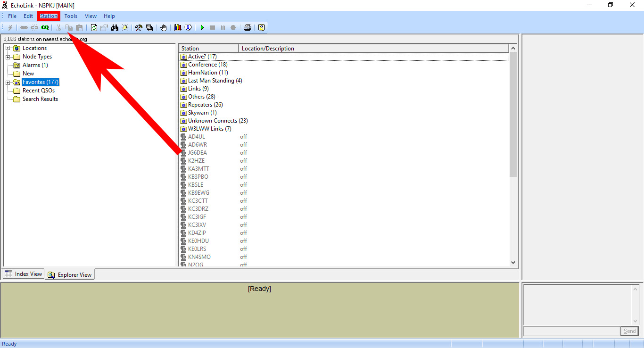This screenshot has width=644, height=348.
Task: Click the Cut scissors icon
Action: [x=59, y=28]
